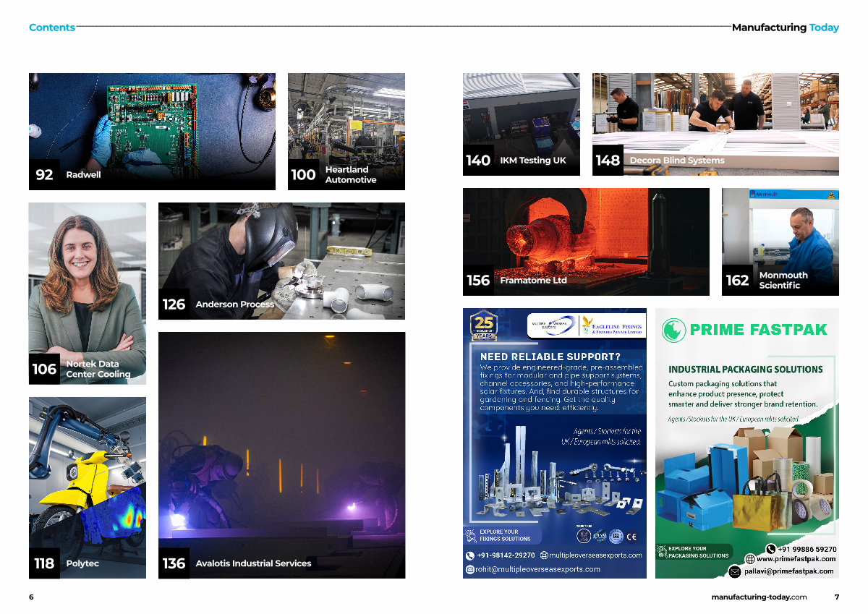868x614 pixels.
Task: Click the Manufacturing Today header title
Action: pyautogui.click(x=785, y=27)
